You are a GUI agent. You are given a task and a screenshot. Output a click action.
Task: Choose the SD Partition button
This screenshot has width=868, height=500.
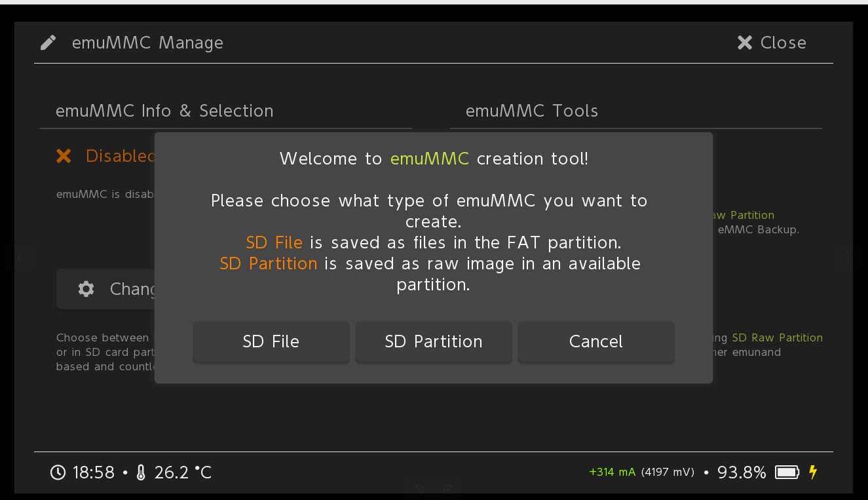[x=433, y=341]
